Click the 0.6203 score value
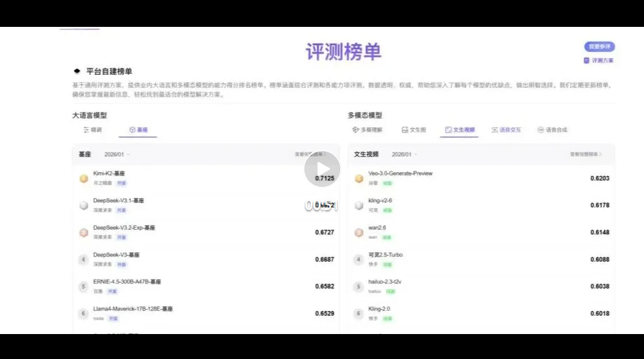 point(600,179)
